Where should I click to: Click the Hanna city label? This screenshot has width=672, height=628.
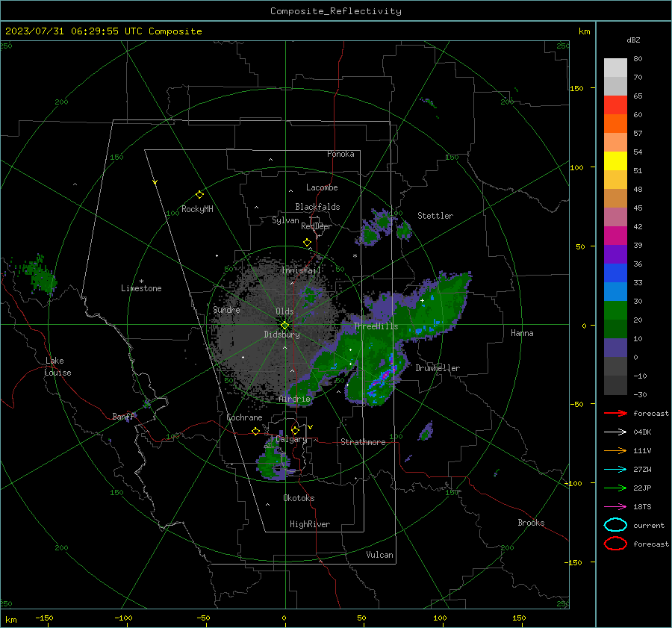pyautogui.click(x=522, y=333)
